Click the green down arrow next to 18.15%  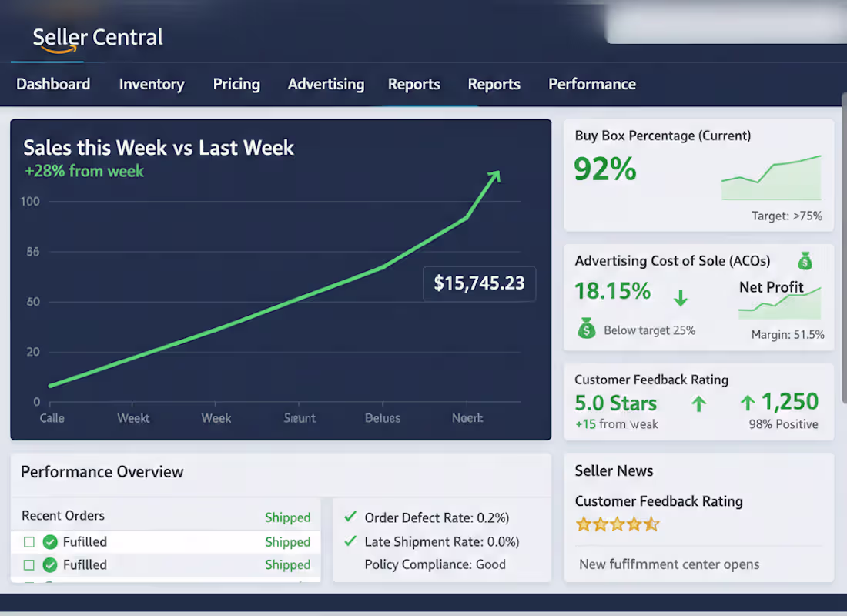click(x=681, y=297)
